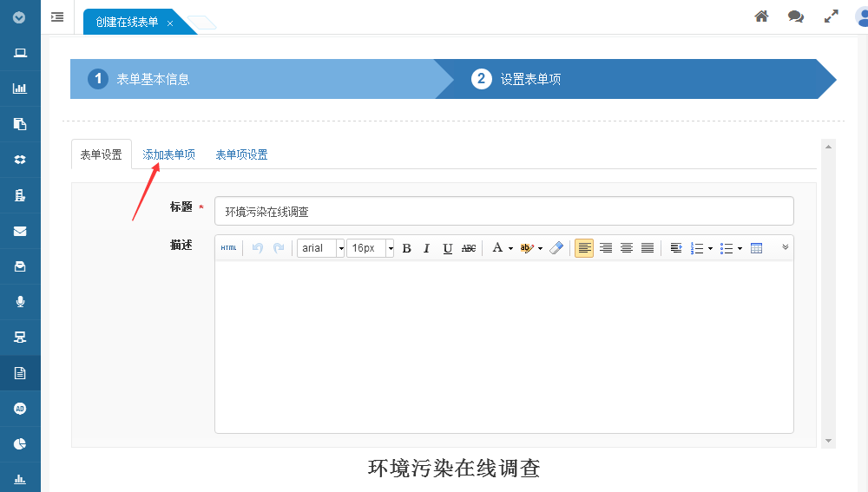This screenshot has height=492, width=868.
Task: Apply italic formatting in the editor
Action: (426, 248)
